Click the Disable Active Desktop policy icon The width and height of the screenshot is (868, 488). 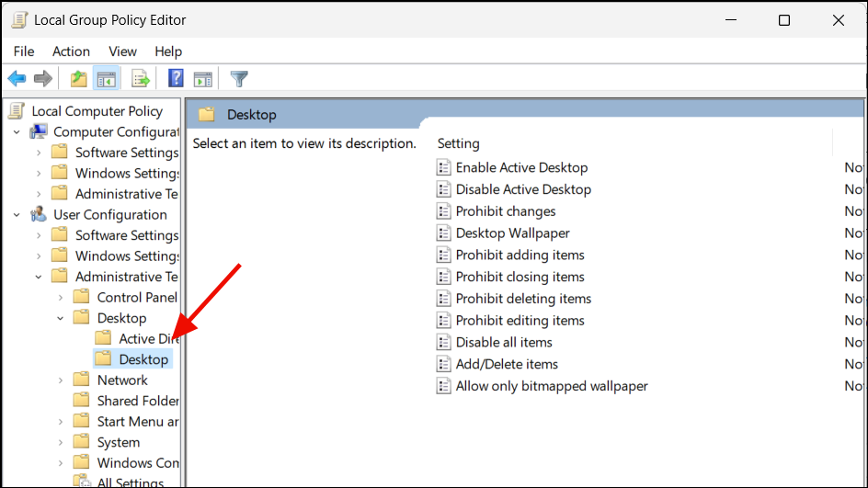coord(443,189)
